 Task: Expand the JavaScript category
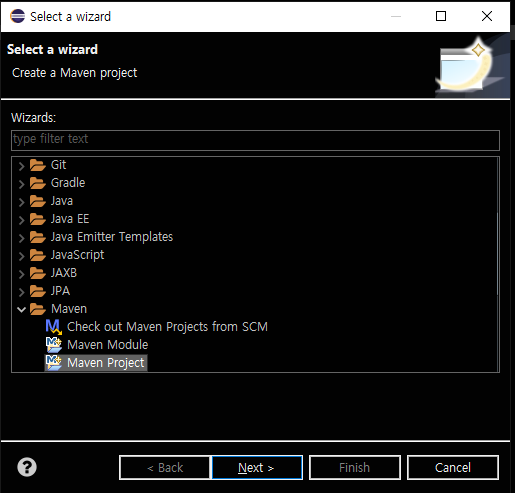pyautogui.click(x=22, y=256)
